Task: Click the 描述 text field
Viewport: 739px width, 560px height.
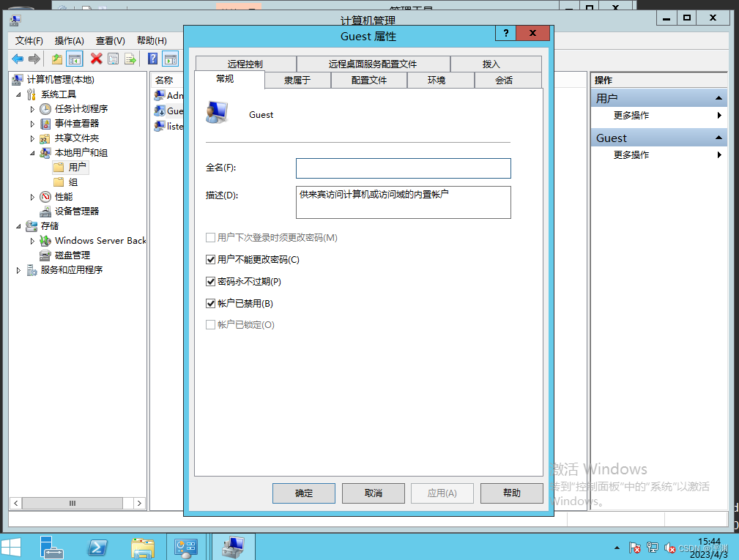Action: pyautogui.click(x=404, y=203)
